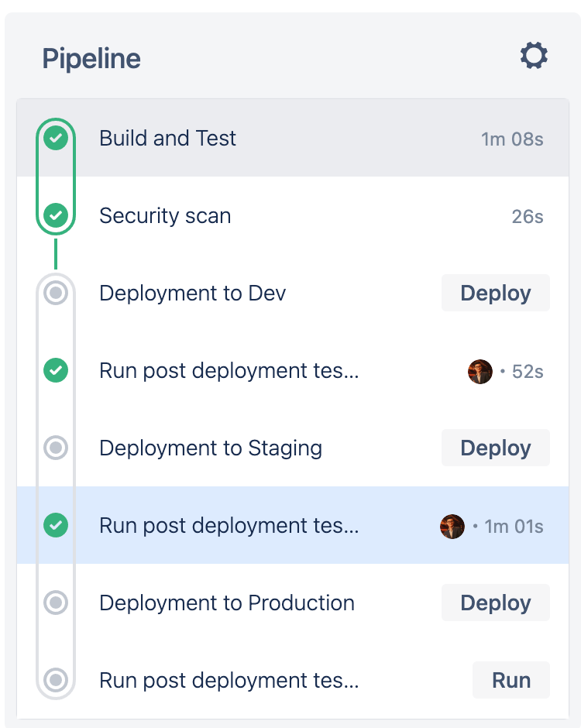Click the 26s duration next to Security scan
The width and height of the screenshot is (581, 728).
(529, 216)
